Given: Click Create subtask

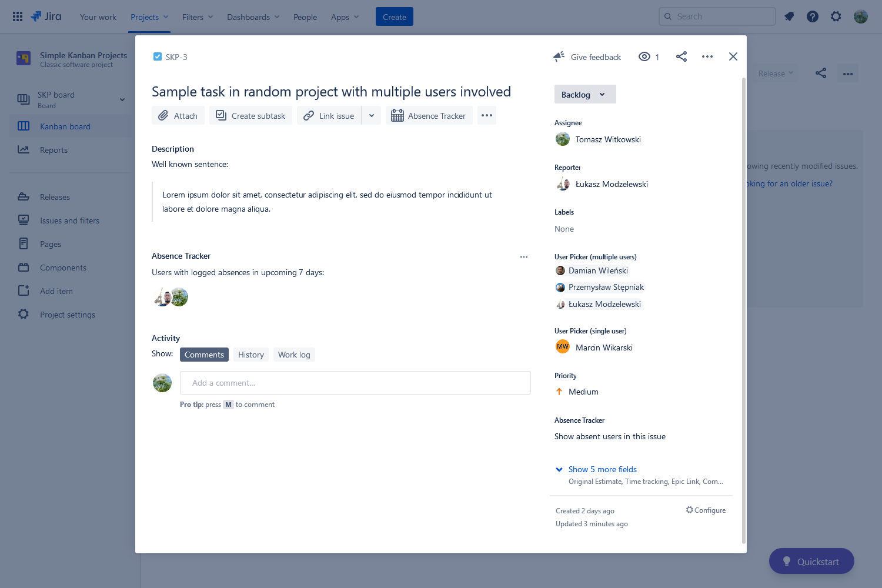Looking at the screenshot, I should point(250,115).
